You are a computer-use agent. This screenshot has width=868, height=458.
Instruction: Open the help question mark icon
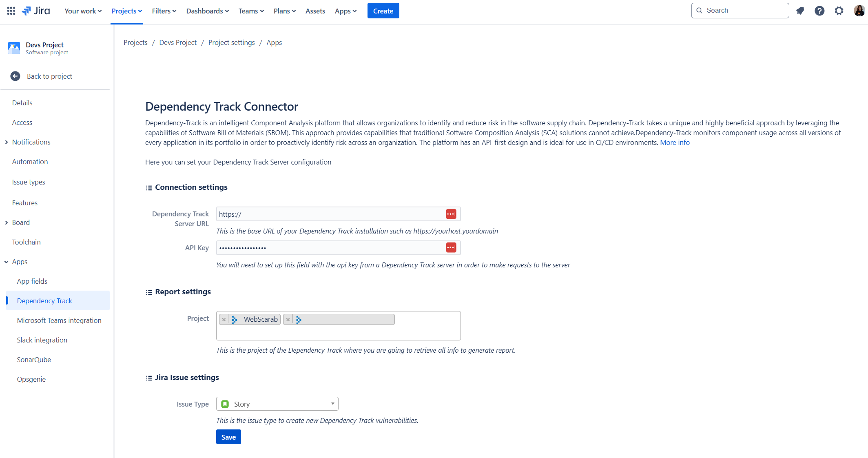pos(819,11)
